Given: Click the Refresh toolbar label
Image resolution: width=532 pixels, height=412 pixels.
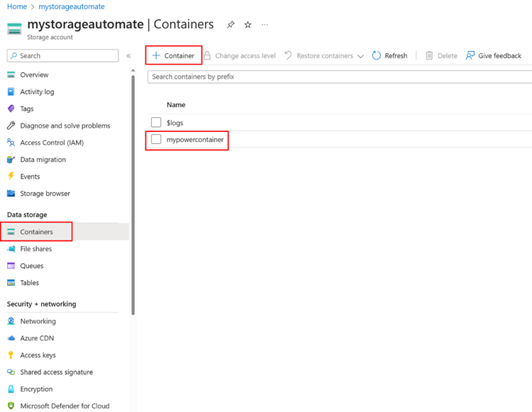Looking at the screenshot, I should point(396,55).
